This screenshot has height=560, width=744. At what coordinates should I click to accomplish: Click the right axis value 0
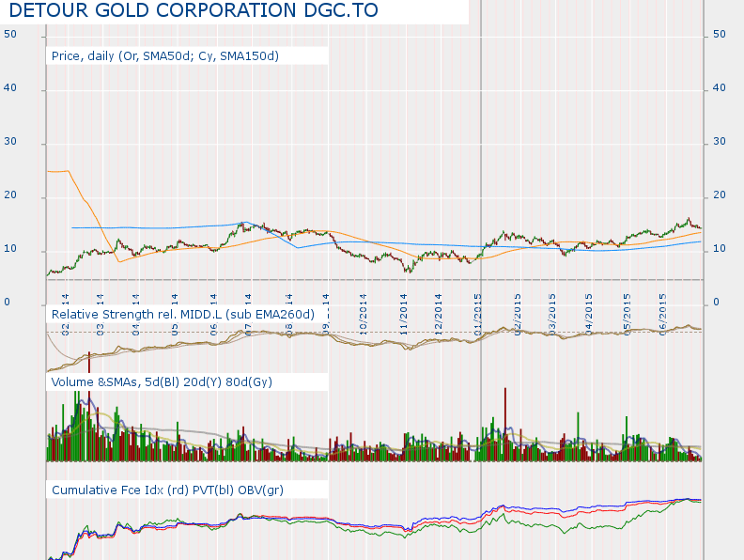(x=716, y=303)
